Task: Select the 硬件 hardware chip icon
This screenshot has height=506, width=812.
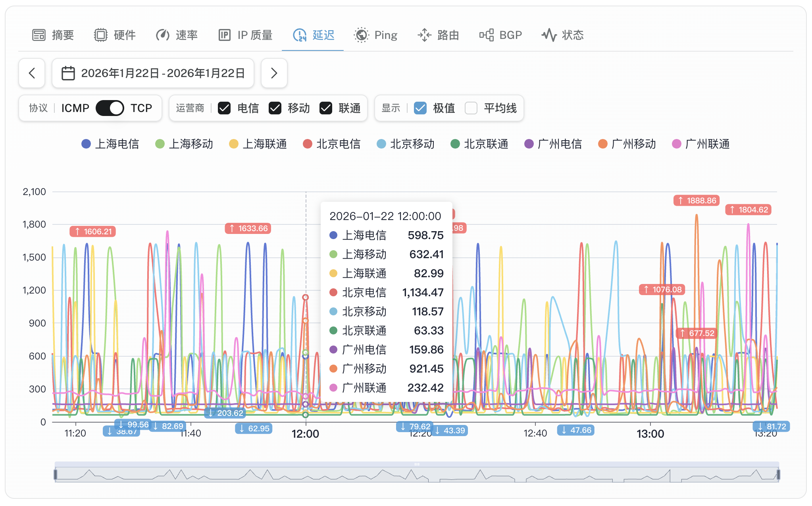Action: [101, 35]
